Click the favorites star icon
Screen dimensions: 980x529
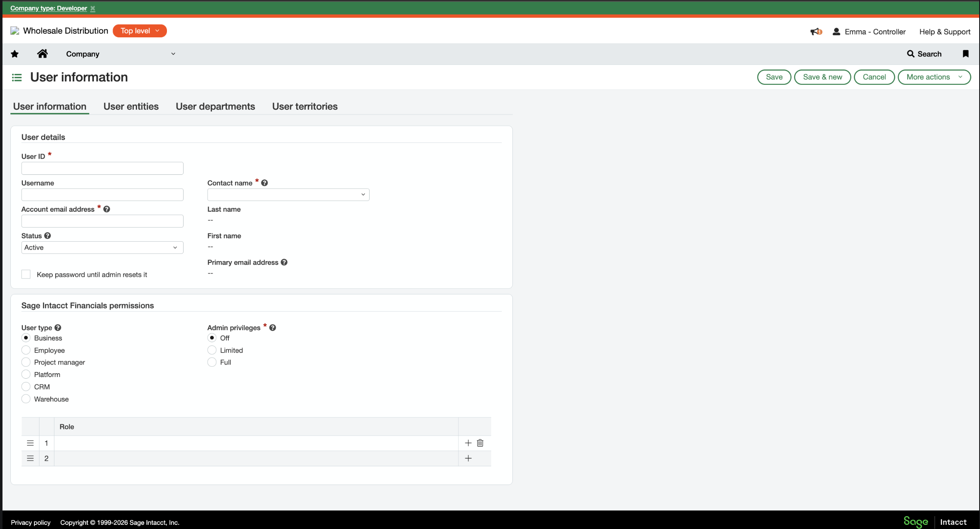point(15,54)
